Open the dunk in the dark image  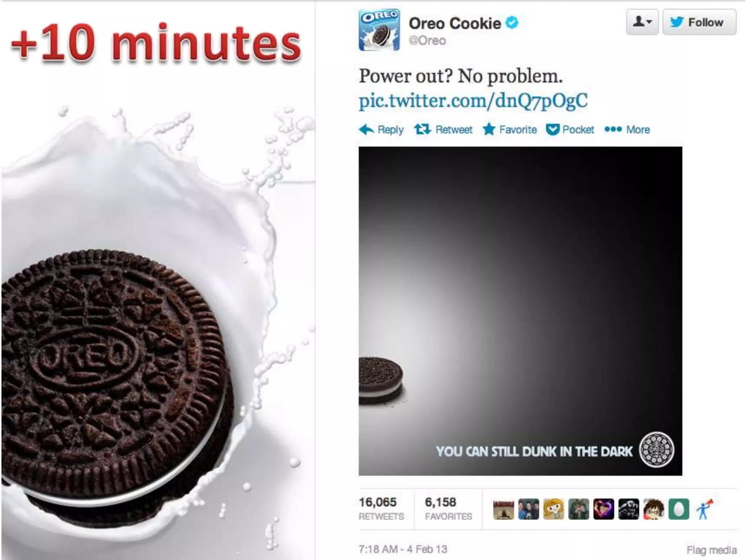(520, 311)
